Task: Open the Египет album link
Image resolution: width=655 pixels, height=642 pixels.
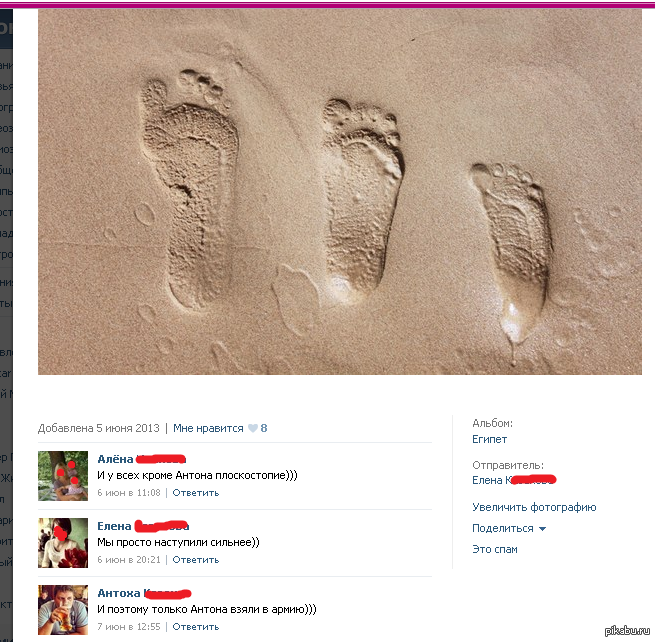Action: pos(490,439)
